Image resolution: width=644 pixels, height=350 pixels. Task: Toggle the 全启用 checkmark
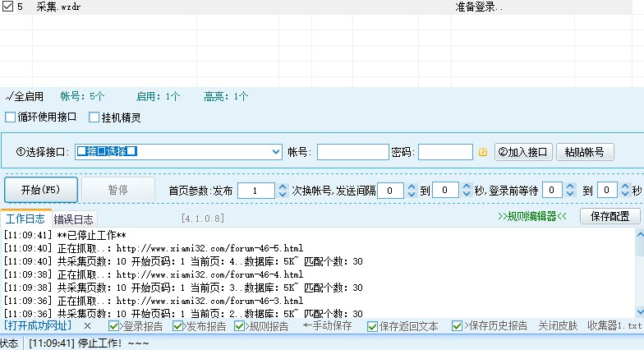coord(8,96)
